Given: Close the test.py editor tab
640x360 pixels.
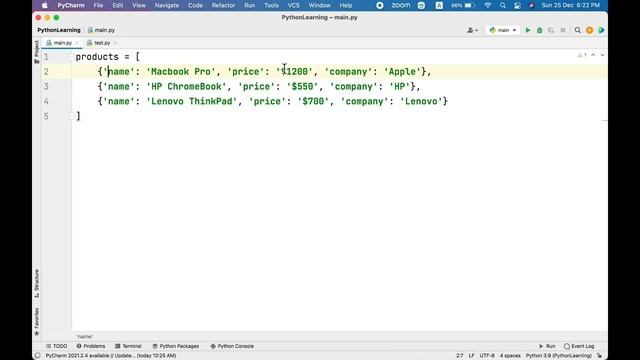Looking at the screenshot, I should coord(115,43).
